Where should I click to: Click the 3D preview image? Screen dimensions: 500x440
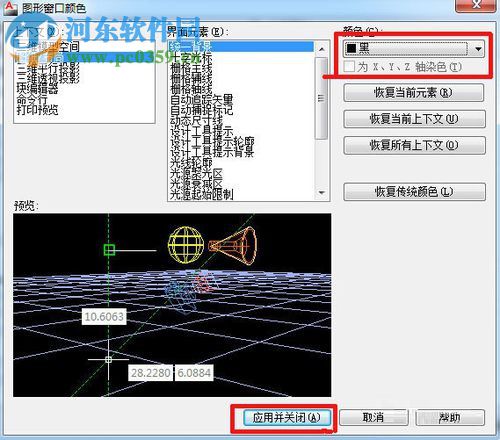[172, 305]
